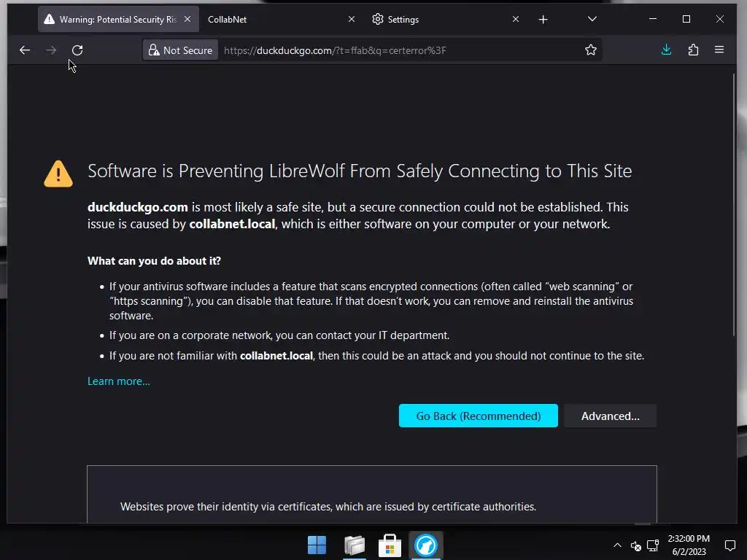The height and width of the screenshot is (560, 747).
Task: Click the LibreWolf taskbar icon
Action: pyautogui.click(x=426, y=545)
